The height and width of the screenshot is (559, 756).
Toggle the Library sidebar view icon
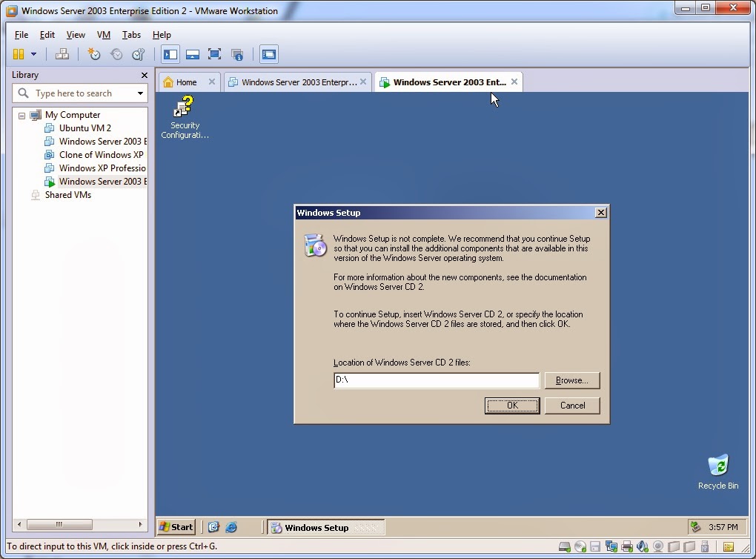pyautogui.click(x=170, y=54)
